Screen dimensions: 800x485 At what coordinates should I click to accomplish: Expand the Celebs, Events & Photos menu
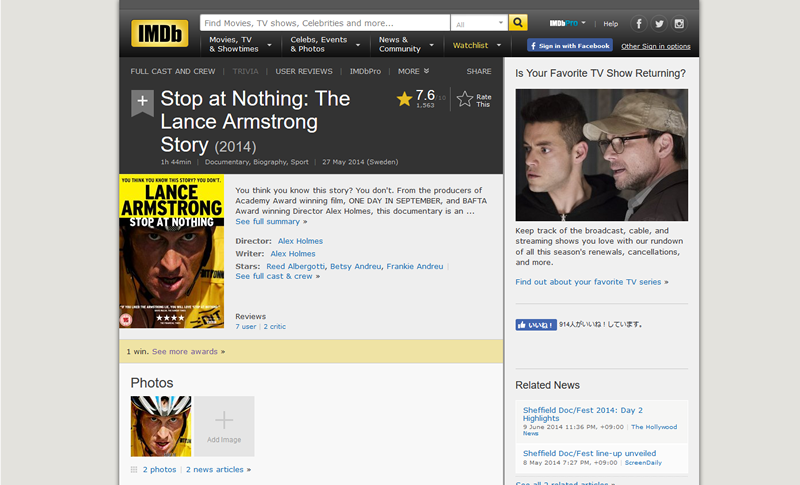click(325, 44)
